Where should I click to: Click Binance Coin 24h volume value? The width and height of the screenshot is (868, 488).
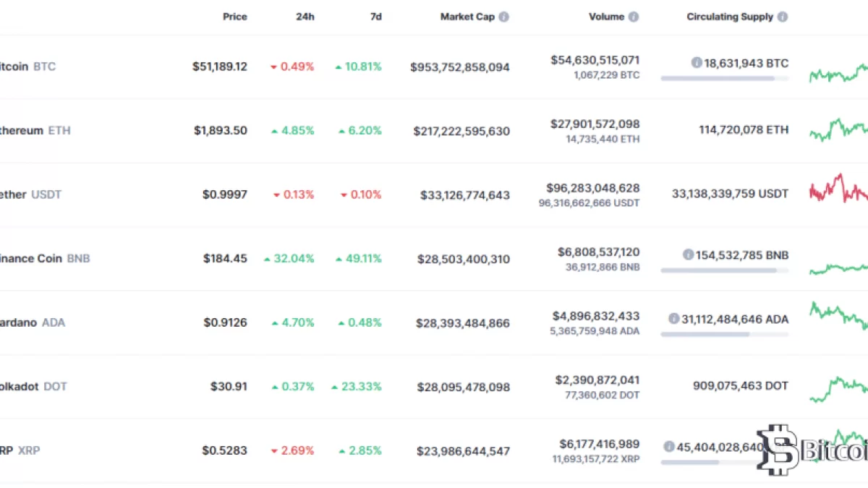pyautogui.click(x=598, y=252)
